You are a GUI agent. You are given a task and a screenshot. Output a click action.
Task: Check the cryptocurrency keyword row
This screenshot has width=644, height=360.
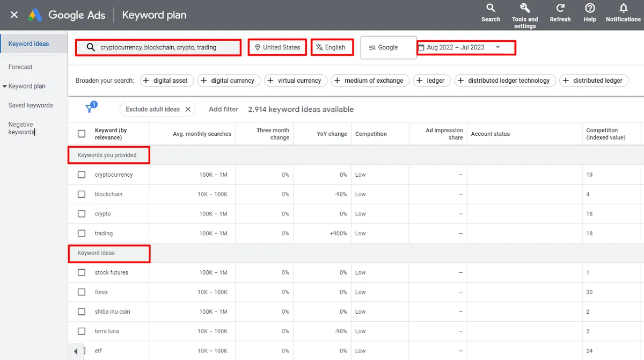(x=82, y=175)
